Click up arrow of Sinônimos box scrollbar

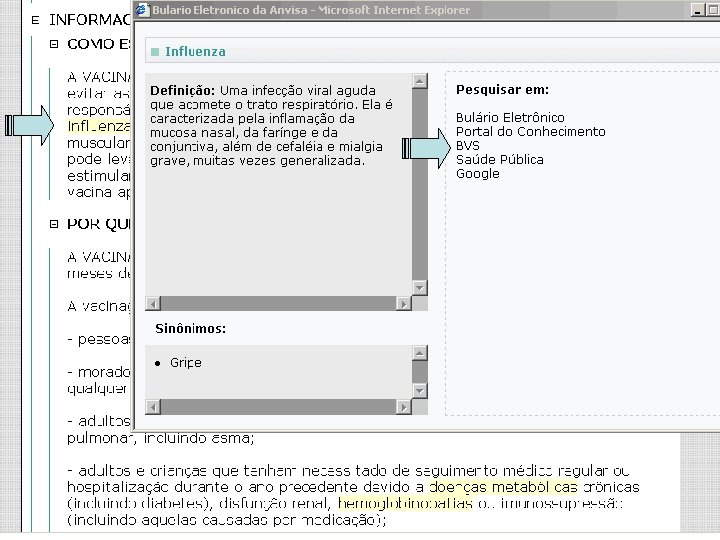[x=420, y=353]
